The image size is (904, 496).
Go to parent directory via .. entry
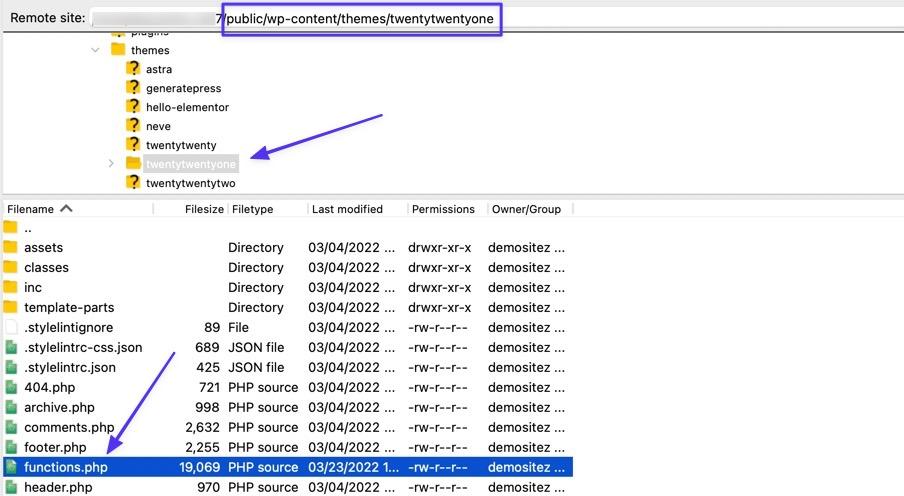point(28,228)
